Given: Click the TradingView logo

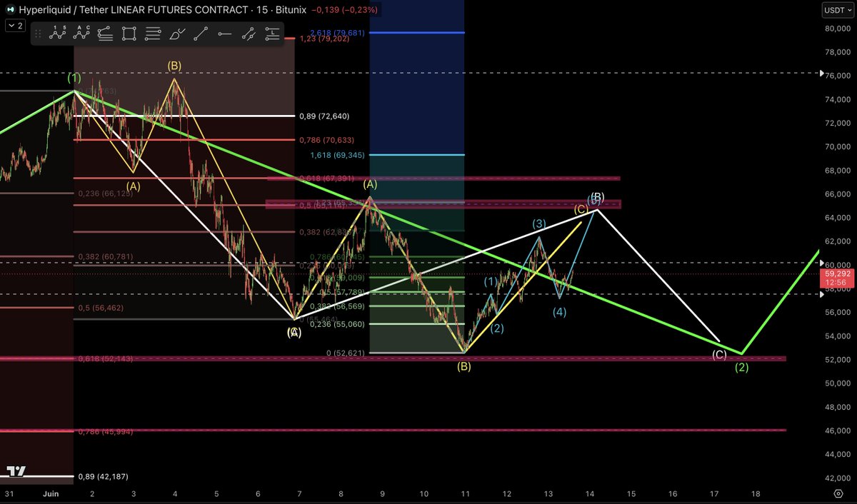Looking at the screenshot, I should 16,471.
